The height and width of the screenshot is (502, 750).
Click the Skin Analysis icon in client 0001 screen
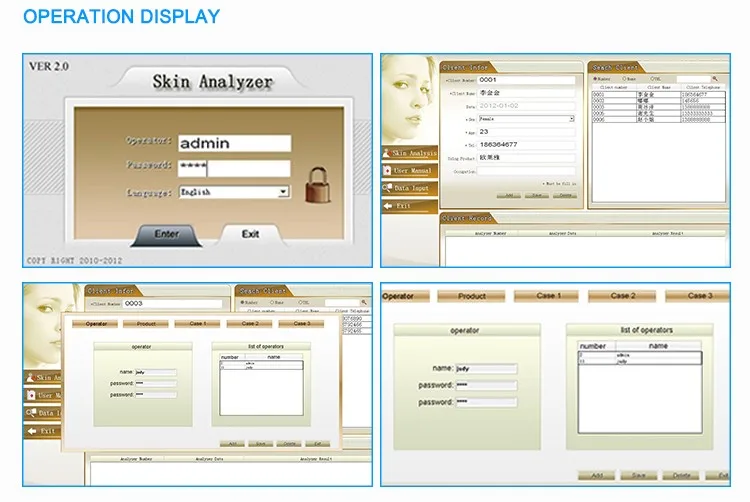click(x=386, y=153)
